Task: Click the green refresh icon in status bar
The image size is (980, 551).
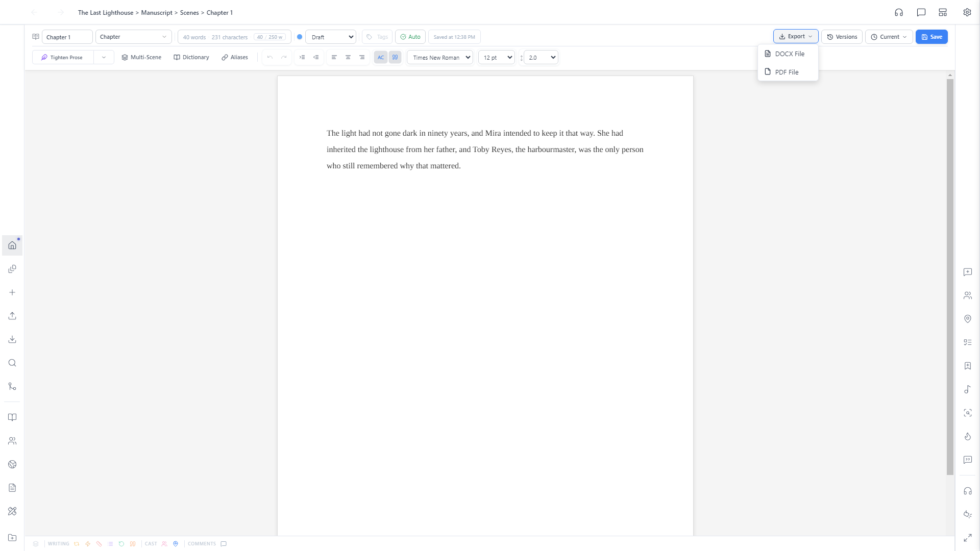Action: (121, 544)
